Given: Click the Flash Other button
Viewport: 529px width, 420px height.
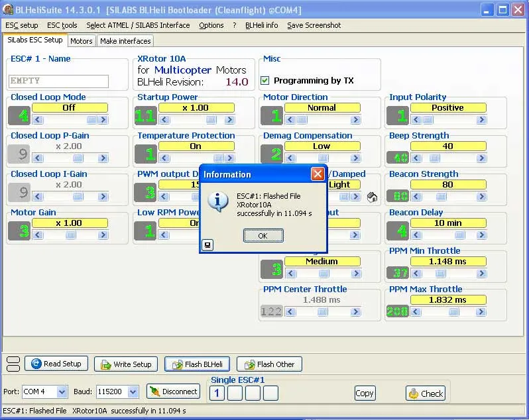Looking at the screenshot, I should pyautogui.click(x=268, y=364).
